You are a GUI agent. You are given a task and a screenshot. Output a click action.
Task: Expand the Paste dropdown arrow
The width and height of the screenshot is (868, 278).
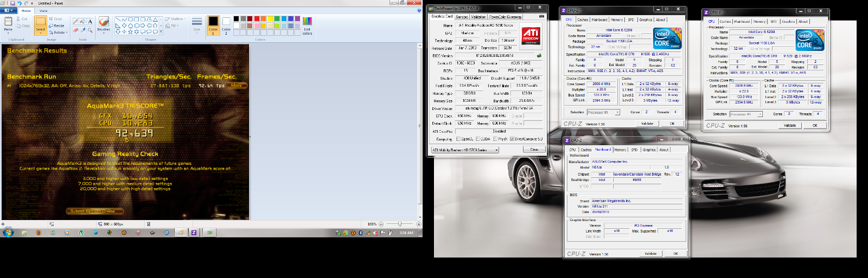coord(8,33)
